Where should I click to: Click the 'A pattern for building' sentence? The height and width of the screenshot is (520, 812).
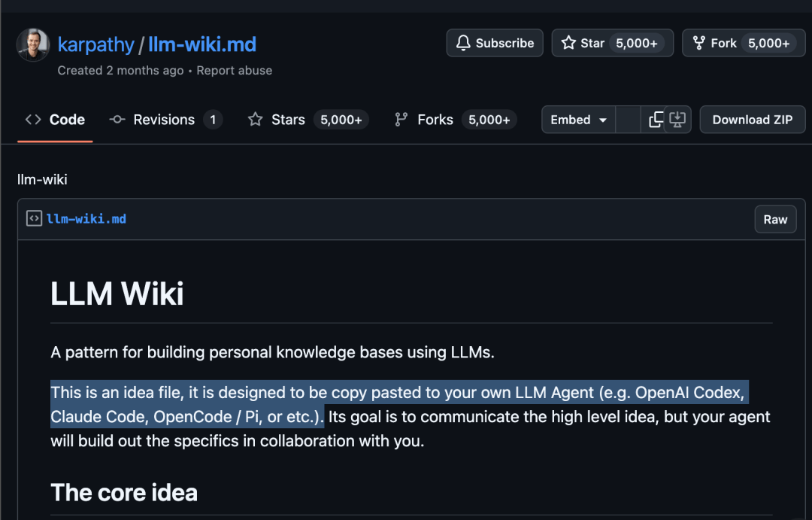point(272,352)
